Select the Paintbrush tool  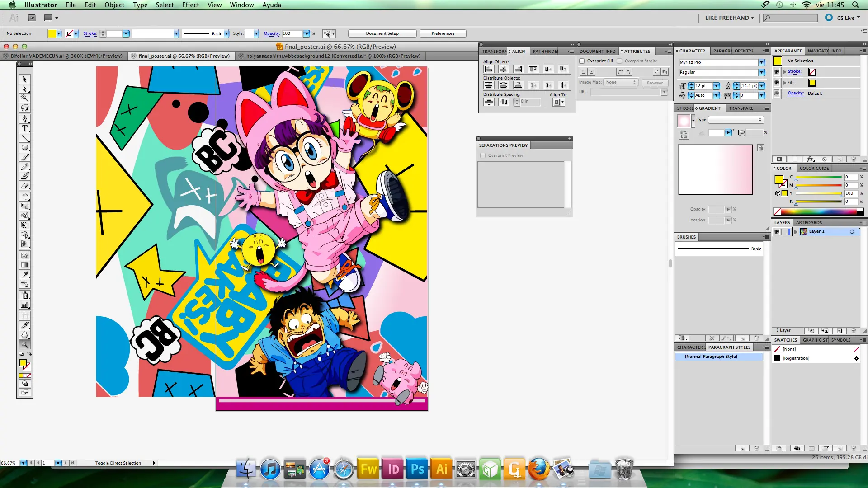(x=25, y=157)
